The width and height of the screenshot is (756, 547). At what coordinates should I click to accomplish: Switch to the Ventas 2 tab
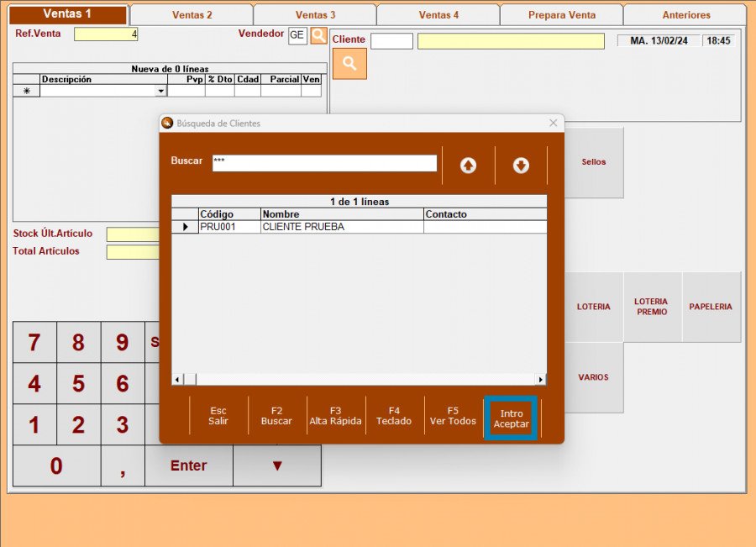pos(192,15)
